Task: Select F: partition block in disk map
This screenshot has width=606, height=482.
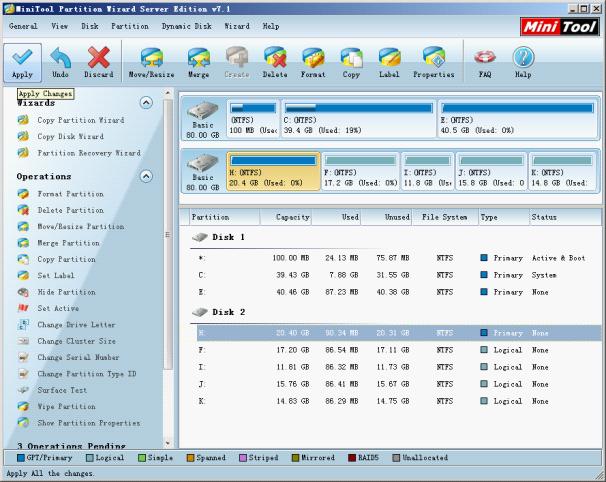Action: tap(360, 171)
